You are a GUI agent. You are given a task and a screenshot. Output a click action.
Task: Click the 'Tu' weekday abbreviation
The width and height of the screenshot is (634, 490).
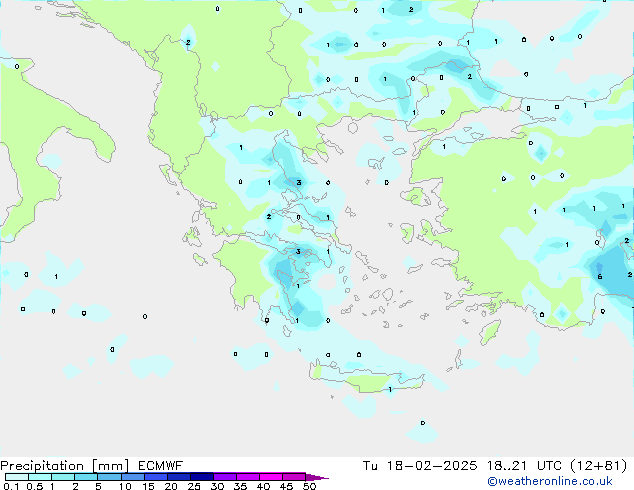point(370,466)
